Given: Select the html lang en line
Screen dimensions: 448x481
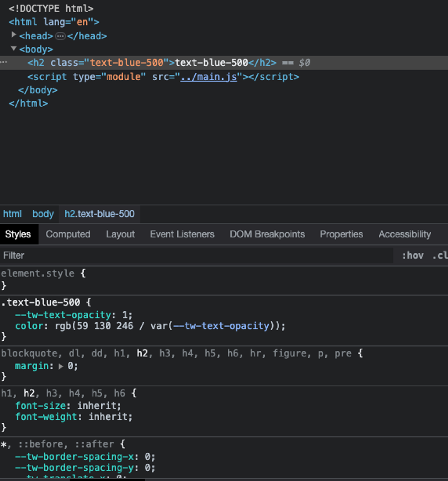Looking at the screenshot, I should tap(54, 22).
